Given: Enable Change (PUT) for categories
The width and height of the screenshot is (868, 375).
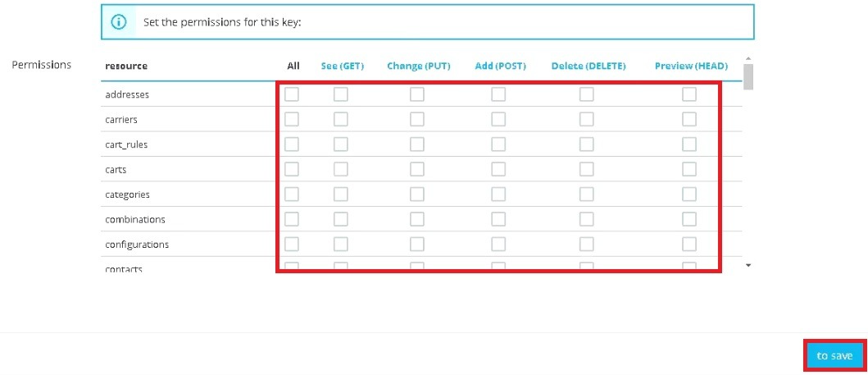Looking at the screenshot, I should [417, 194].
